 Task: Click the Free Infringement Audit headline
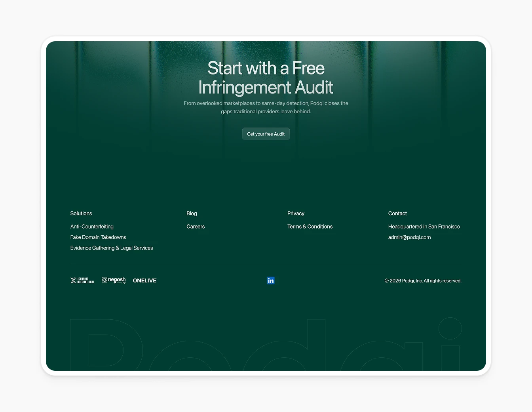(266, 78)
